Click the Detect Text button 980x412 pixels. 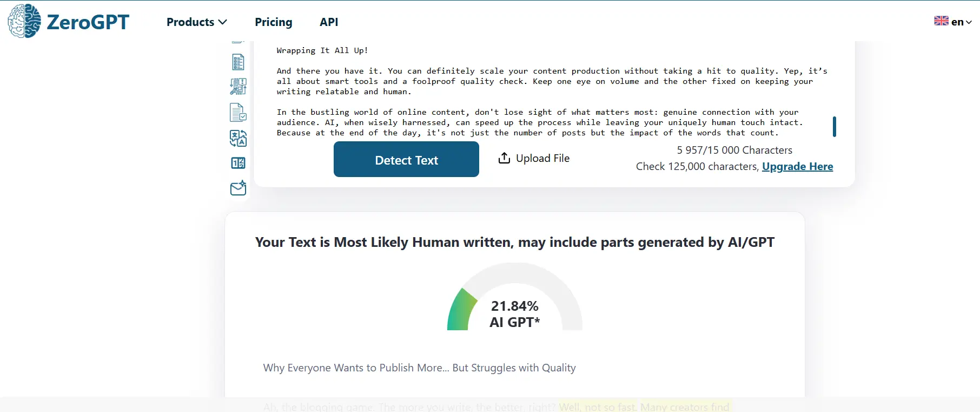(x=406, y=159)
